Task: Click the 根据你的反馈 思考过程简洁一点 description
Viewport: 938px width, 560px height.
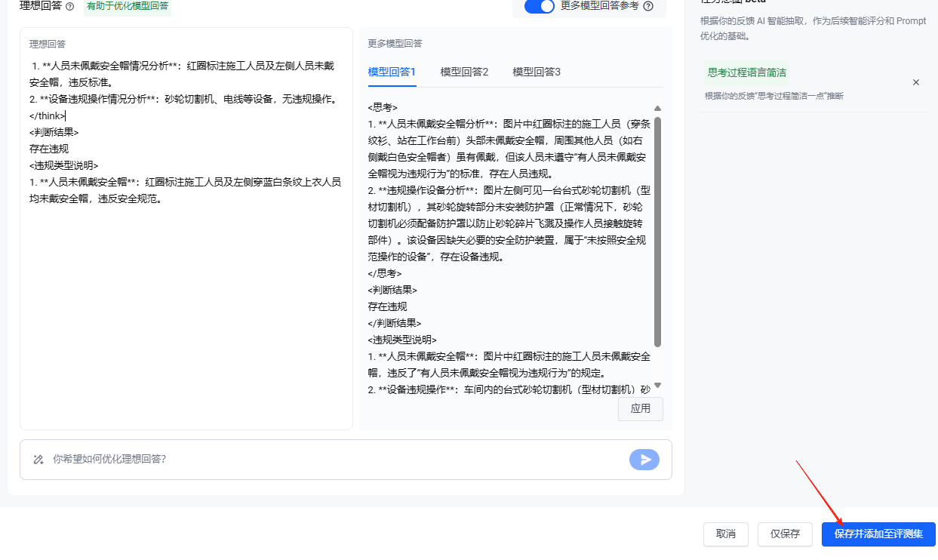Action: point(774,96)
